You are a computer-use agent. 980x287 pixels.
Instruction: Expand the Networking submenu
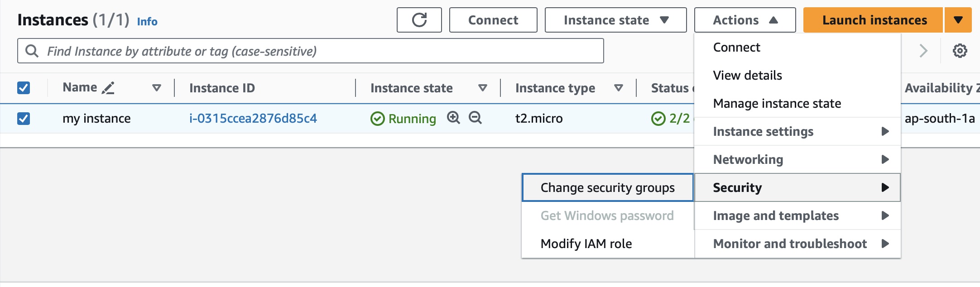[x=797, y=159]
